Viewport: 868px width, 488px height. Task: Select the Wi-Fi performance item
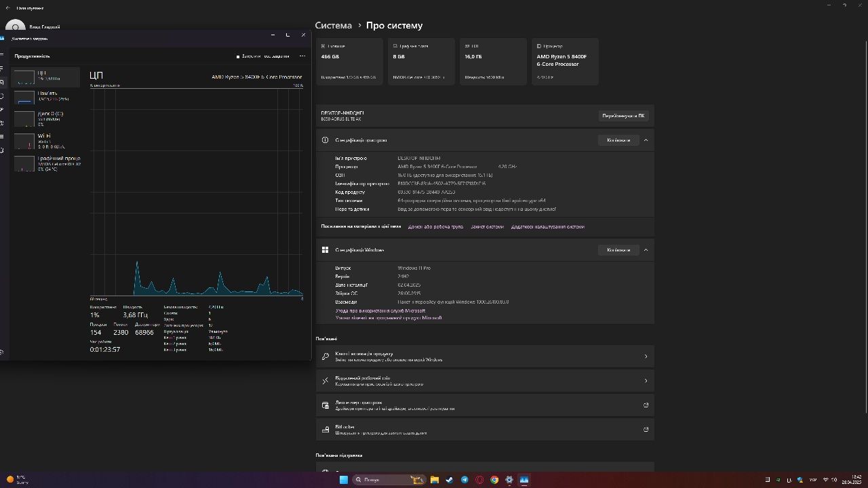pos(46,140)
